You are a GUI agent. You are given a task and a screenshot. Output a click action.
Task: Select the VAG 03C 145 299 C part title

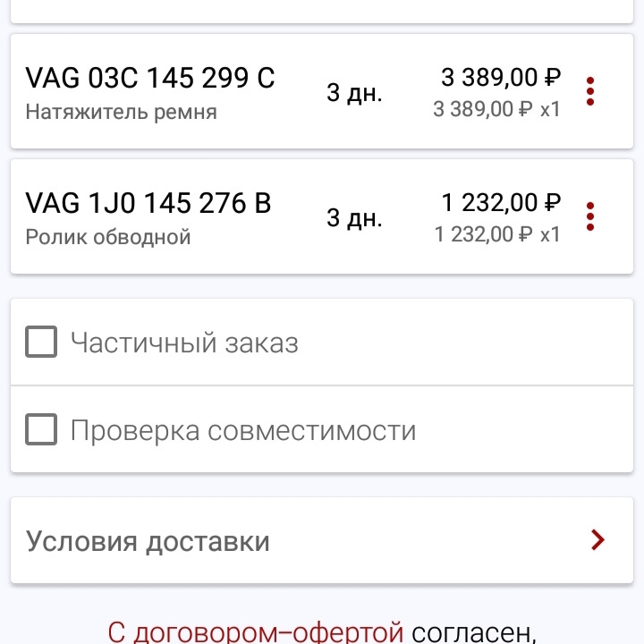pyautogui.click(x=150, y=79)
